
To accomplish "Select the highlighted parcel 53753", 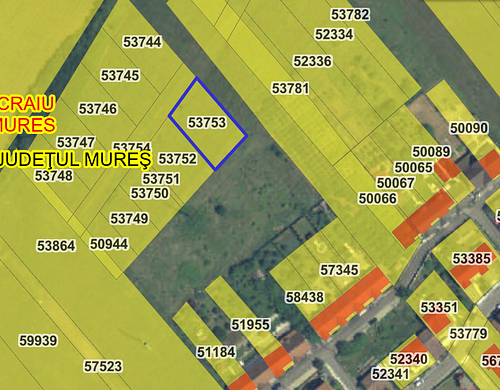I will click(208, 124).
